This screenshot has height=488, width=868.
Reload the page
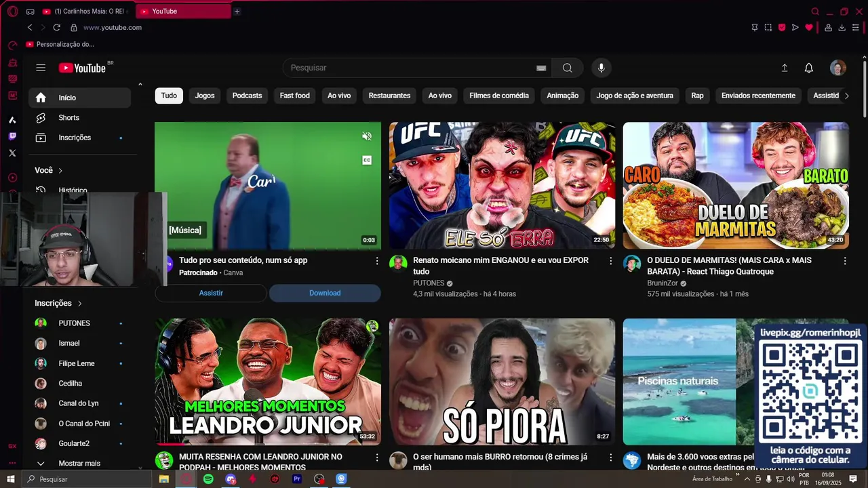click(x=56, y=28)
